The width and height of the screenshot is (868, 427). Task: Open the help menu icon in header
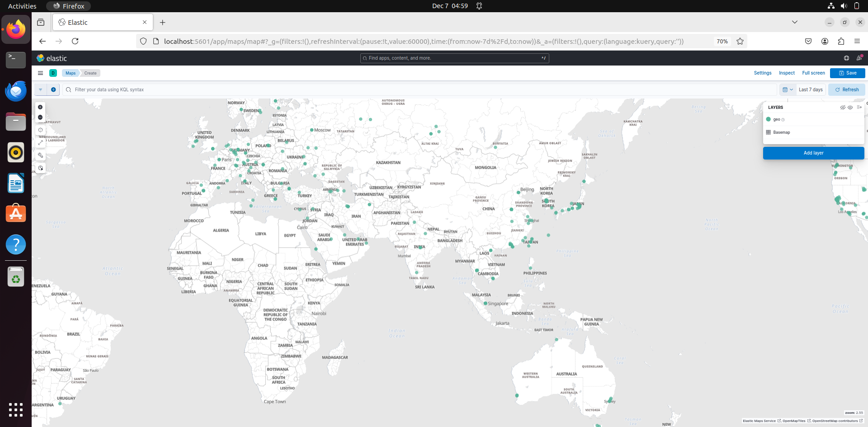[x=846, y=58]
